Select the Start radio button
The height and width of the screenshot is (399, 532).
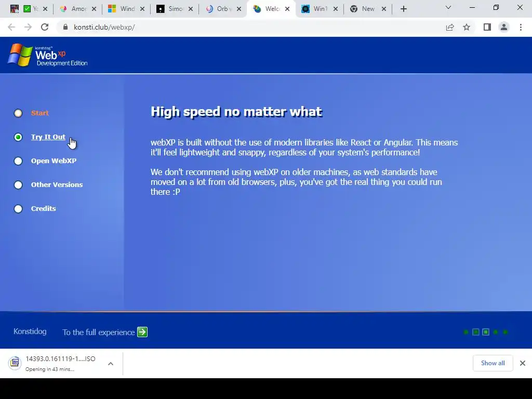tap(18, 113)
